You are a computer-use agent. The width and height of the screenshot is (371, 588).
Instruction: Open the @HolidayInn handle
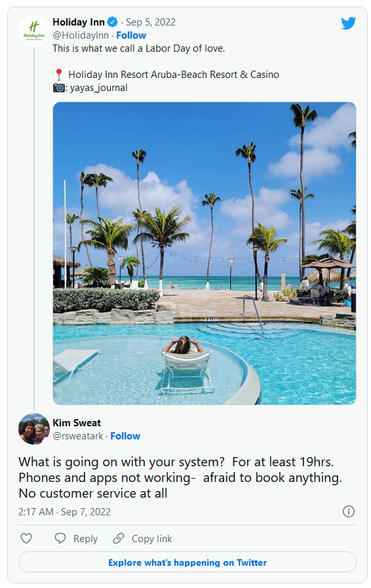[x=81, y=35]
